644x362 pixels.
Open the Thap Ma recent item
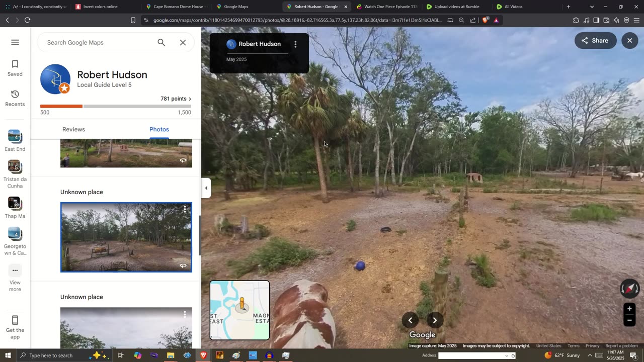pyautogui.click(x=15, y=208)
